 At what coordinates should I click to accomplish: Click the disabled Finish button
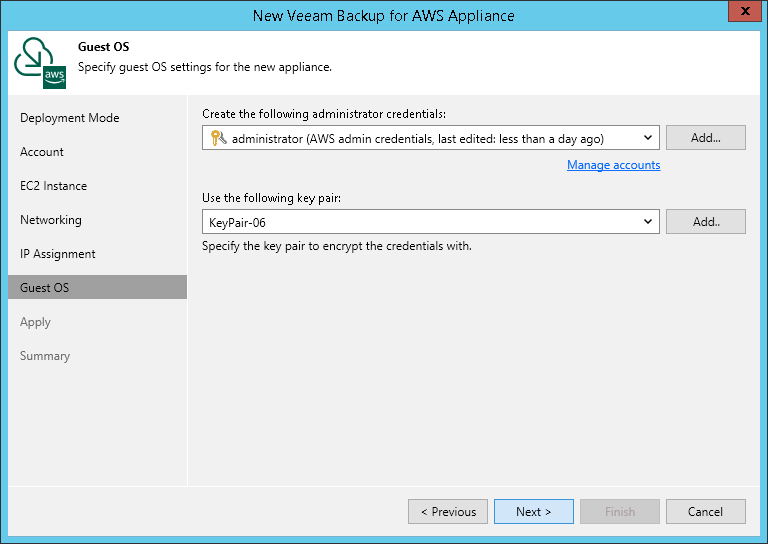click(620, 512)
